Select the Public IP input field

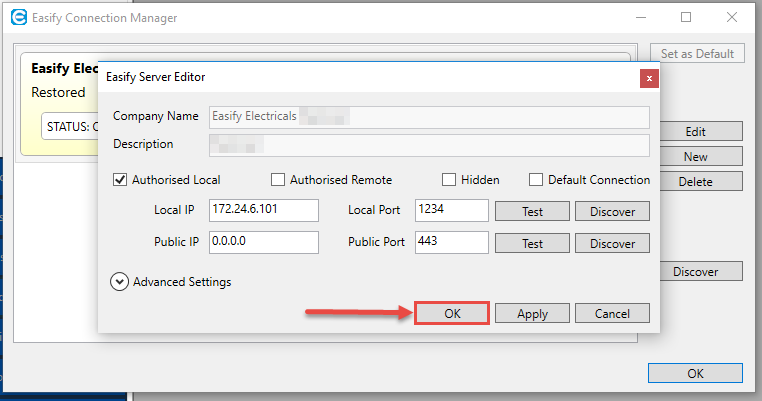[263, 242]
